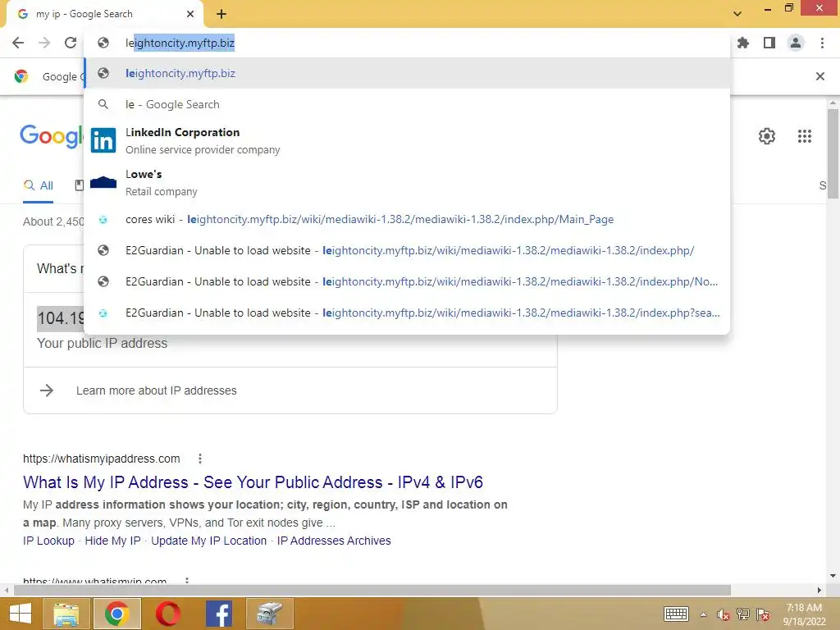Open result options dots next to whatismyipaddress.com
The image size is (840, 630).
point(200,459)
